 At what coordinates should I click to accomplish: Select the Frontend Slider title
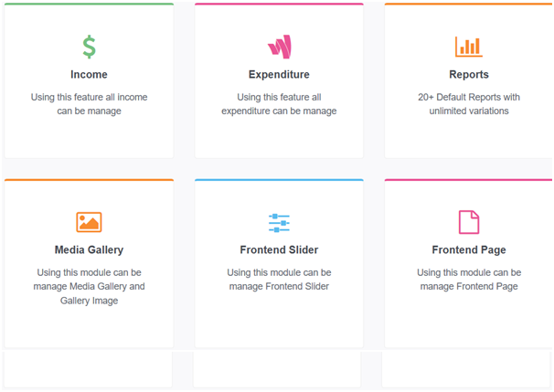pos(279,250)
